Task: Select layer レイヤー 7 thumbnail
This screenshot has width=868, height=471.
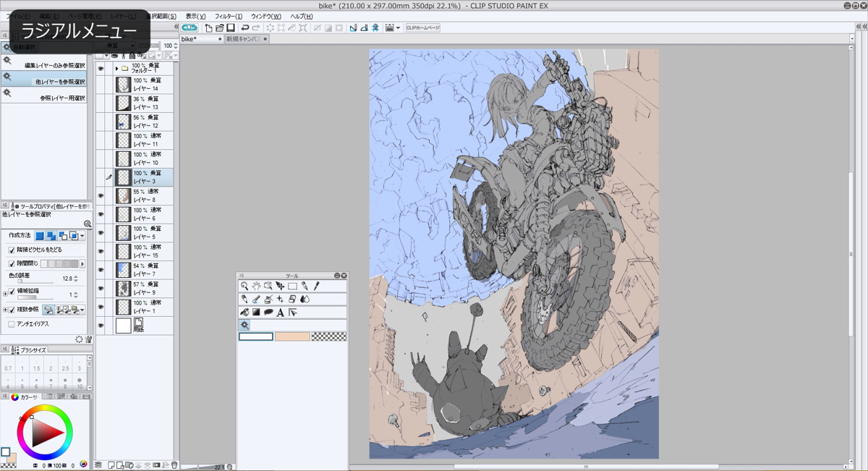Action: 124,270
